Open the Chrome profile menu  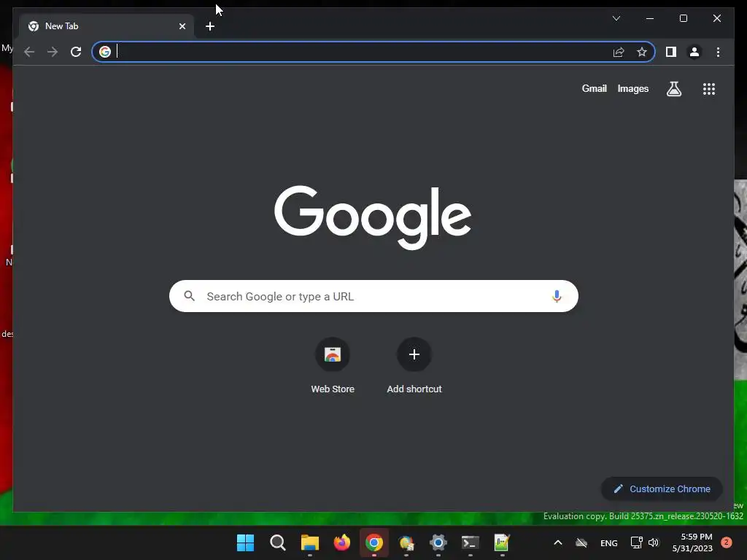(x=694, y=52)
